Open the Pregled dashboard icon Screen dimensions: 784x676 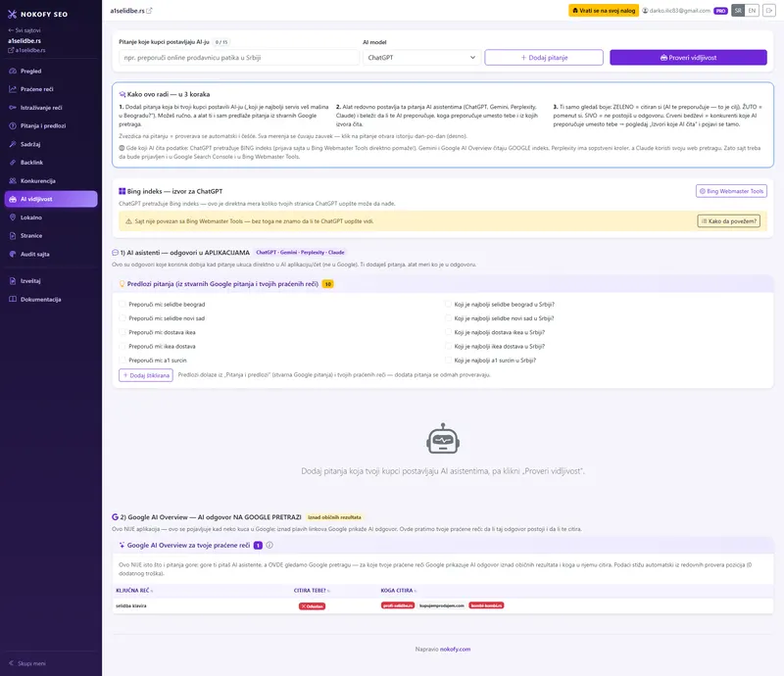[x=13, y=71]
